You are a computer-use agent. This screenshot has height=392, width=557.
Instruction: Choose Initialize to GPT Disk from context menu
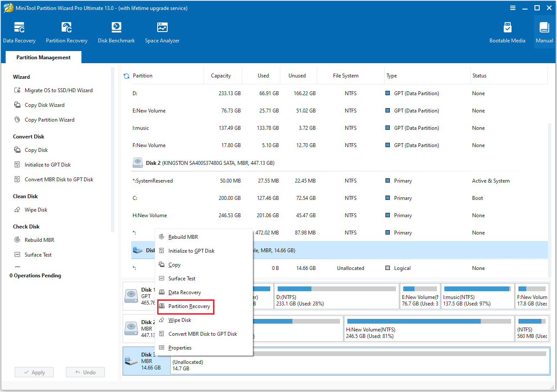204,251
